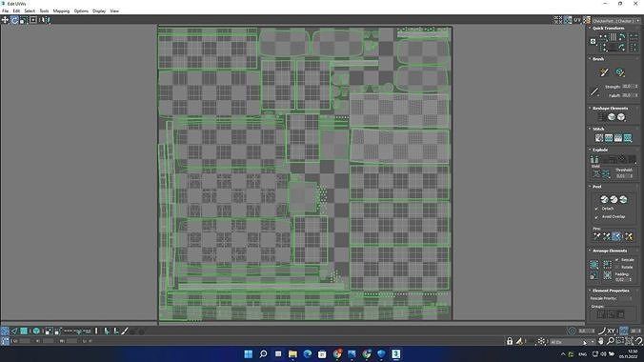
Task: Click the first Reshape Elements sphere icon
Action: pos(612,117)
